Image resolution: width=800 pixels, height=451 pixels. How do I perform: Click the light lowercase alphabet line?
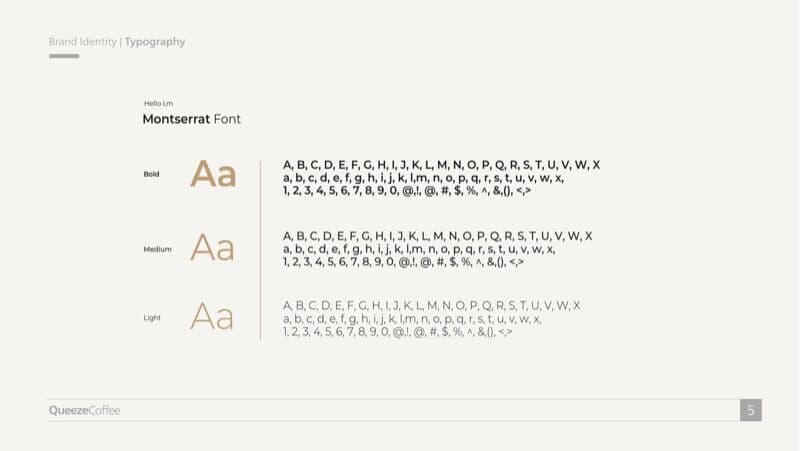411,318
